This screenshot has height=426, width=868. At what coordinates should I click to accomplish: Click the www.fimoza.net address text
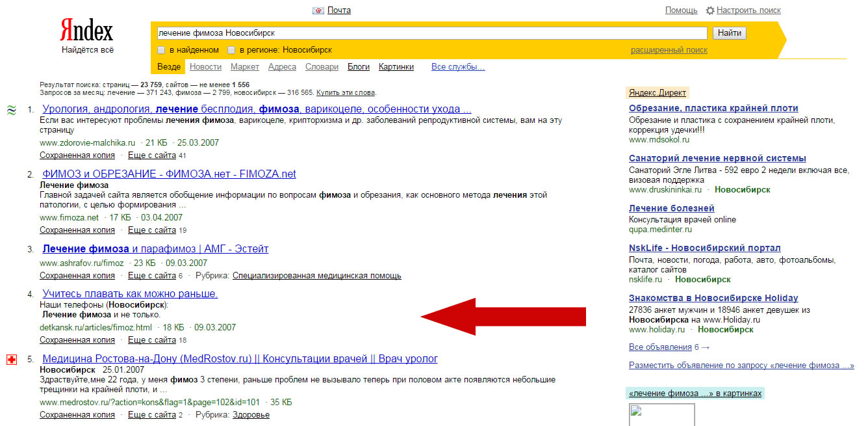[x=69, y=218]
